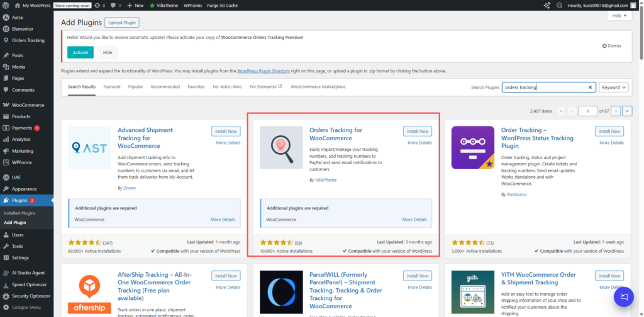Image resolution: width=644 pixels, height=317 pixels.
Task: Switch to the Featured tab
Action: [x=112, y=87]
